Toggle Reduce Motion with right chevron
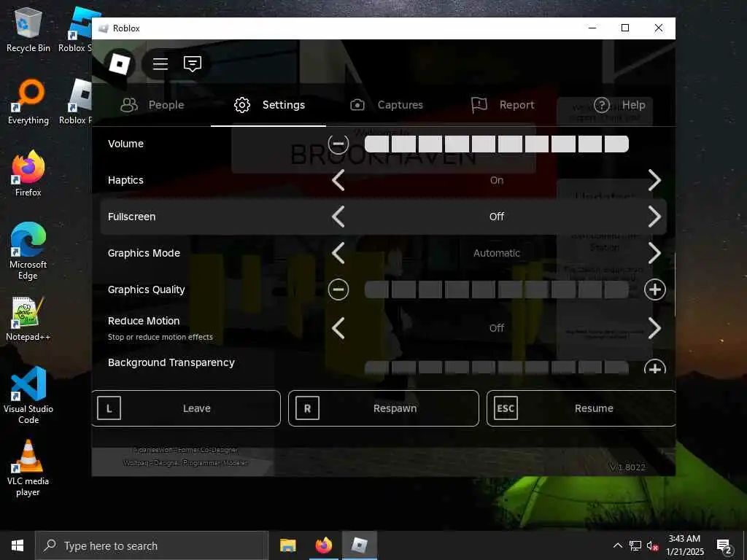 pos(654,328)
